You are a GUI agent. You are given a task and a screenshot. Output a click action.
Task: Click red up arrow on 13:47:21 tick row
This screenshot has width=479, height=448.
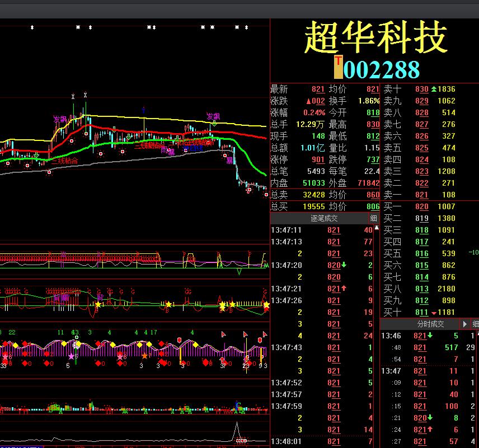pos(344,288)
